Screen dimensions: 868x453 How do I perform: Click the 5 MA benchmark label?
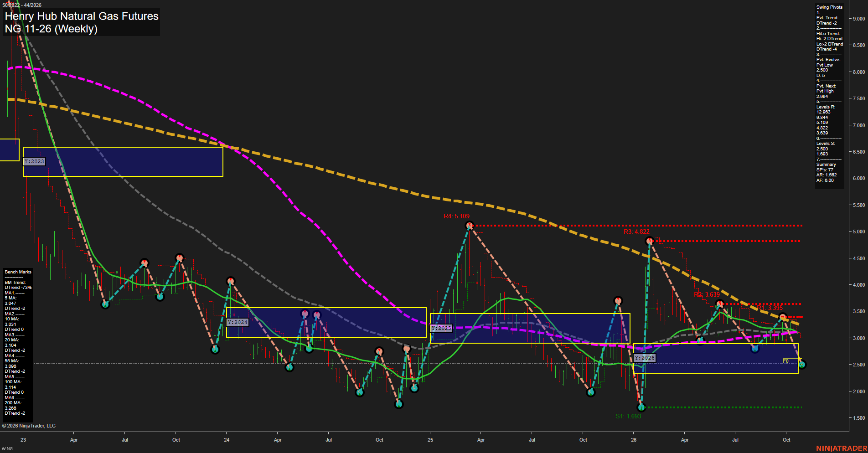click(x=10, y=298)
